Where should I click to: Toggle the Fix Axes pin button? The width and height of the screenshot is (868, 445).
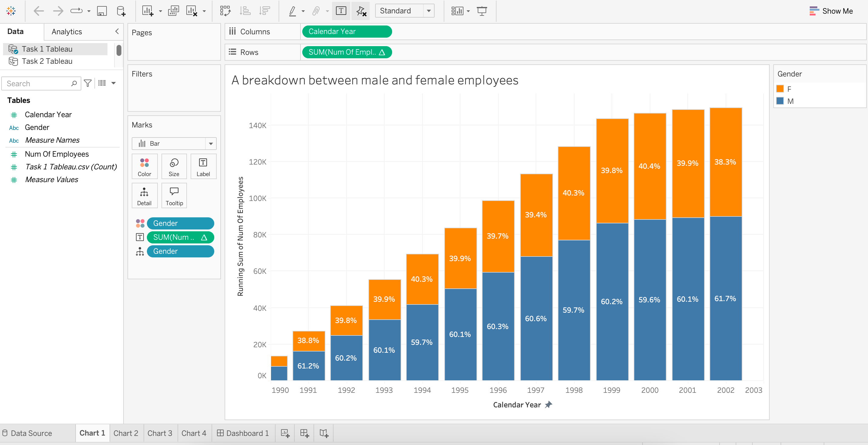click(x=361, y=11)
